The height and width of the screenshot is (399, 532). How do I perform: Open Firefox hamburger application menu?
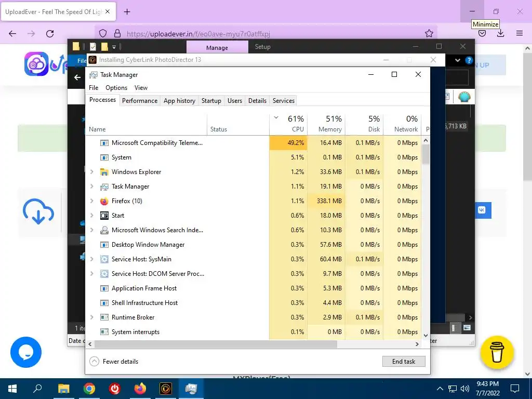[x=520, y=33]
